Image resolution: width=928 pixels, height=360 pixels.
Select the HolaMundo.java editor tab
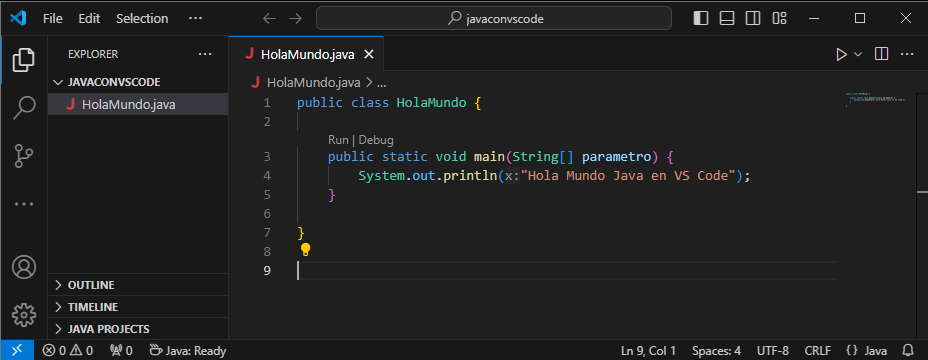click(x=307, y=54)
